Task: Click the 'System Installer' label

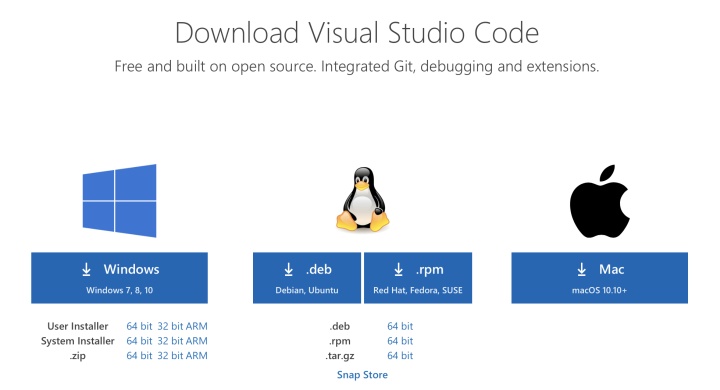Action: point(78,341)
